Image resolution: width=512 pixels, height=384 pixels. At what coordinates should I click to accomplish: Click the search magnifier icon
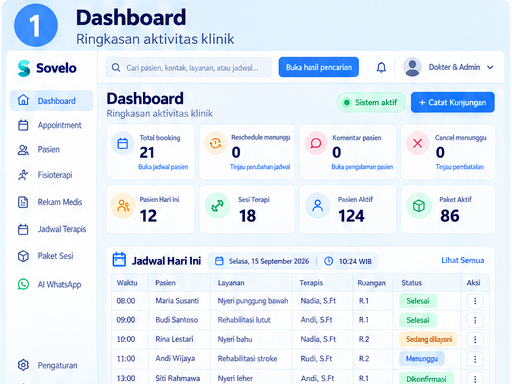coord(116,68)
